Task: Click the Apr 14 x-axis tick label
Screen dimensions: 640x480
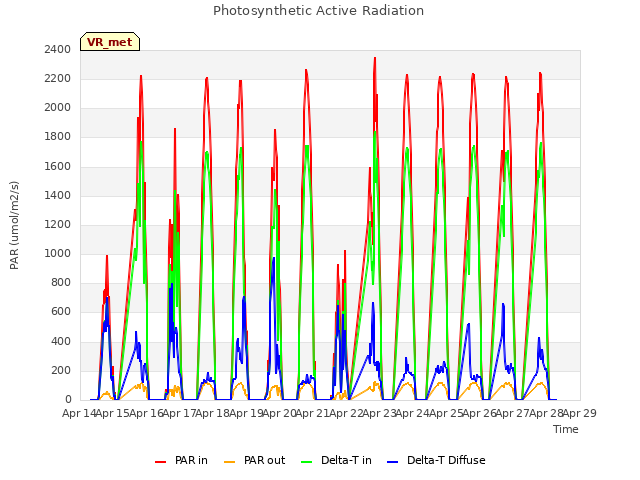Action: [x=79, y=413]
